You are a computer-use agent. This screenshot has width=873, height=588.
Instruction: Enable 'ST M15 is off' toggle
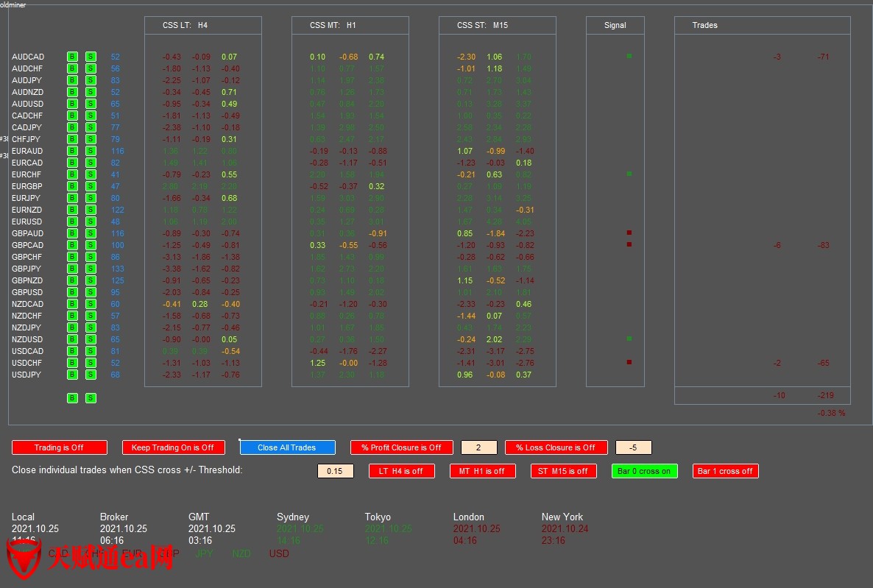563,471
